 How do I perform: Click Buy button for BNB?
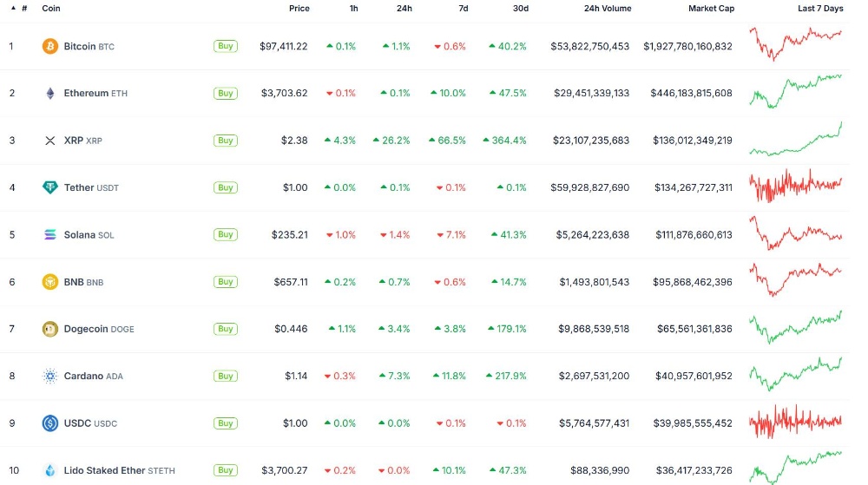226,282
